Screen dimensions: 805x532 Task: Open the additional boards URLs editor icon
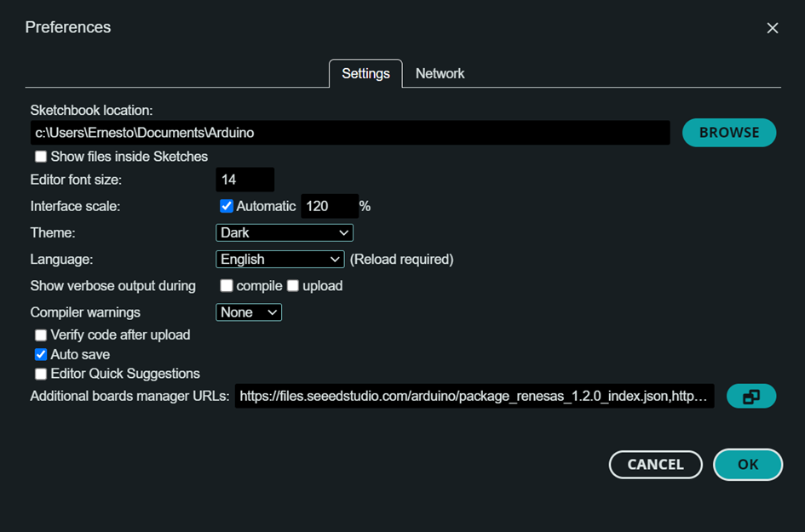(750, 396)
